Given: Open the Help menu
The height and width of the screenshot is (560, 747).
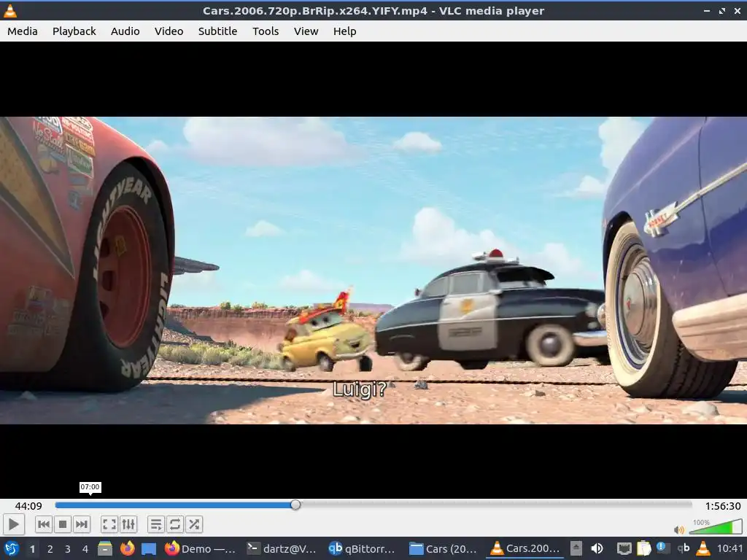Looking at the screenshot, I should click(344, 31).
